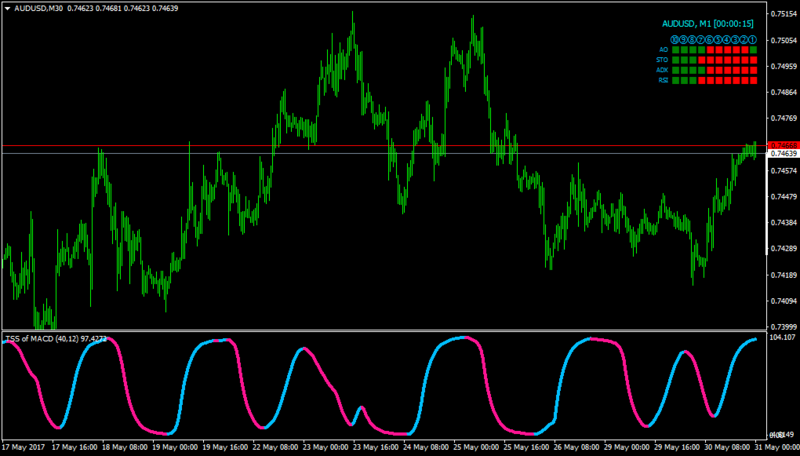This screenshot has height=456, width=800.
Task: Click the 0.74959 price axis label
Action: pyautogui.click(x=785, y=66)
